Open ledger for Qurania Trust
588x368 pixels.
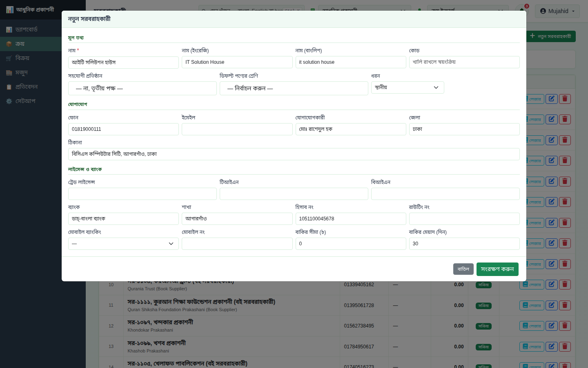532,284
